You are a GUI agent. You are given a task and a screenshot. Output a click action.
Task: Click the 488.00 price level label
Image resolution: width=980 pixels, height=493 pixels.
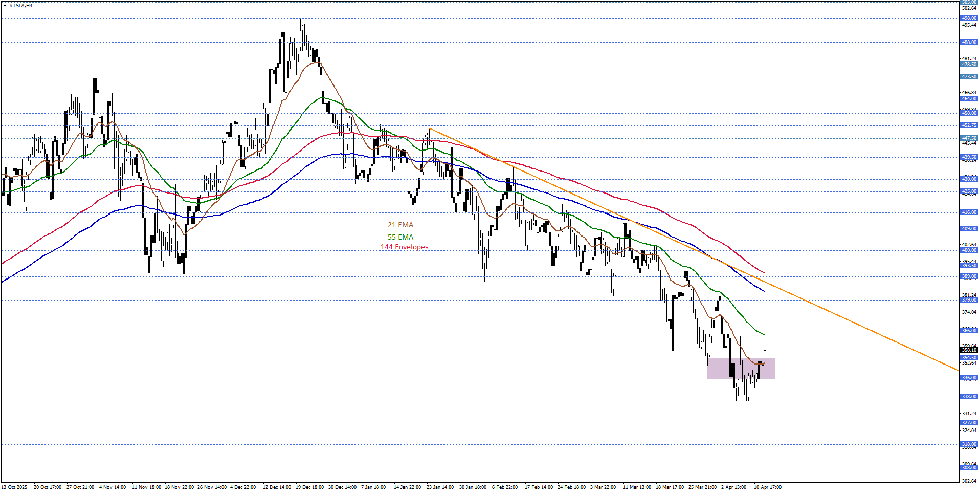point(969,42)
